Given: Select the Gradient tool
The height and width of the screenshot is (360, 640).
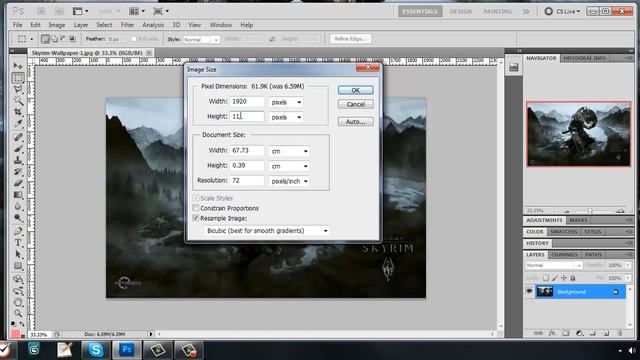Looking at the screenshot, I should (x=18, y=195).
